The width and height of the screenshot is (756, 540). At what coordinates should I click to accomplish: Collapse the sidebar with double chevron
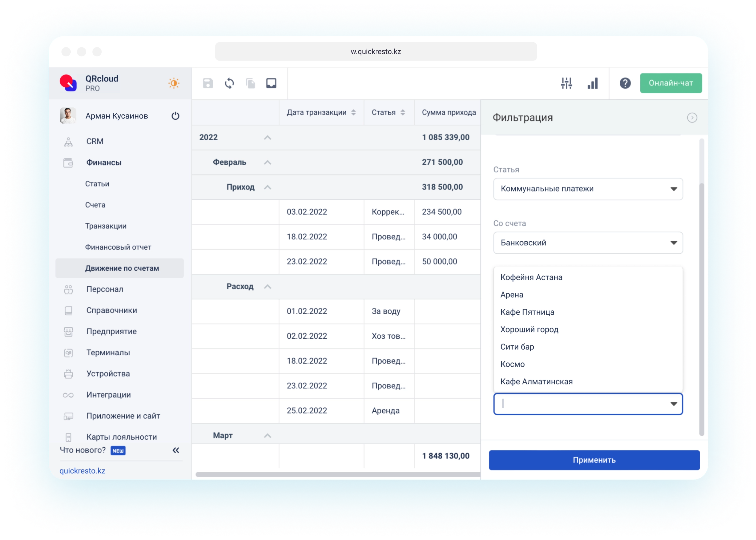(176, 450)
